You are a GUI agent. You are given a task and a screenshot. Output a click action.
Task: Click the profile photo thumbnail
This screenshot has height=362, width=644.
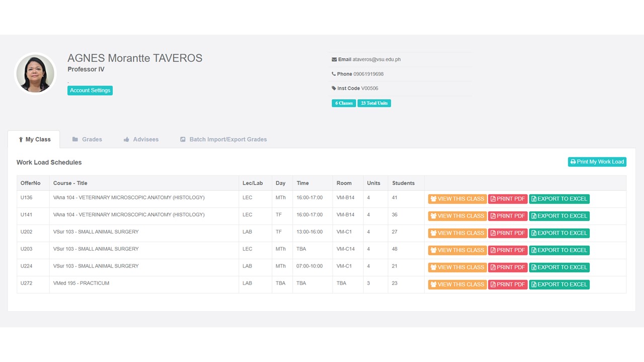click(35, 73)
